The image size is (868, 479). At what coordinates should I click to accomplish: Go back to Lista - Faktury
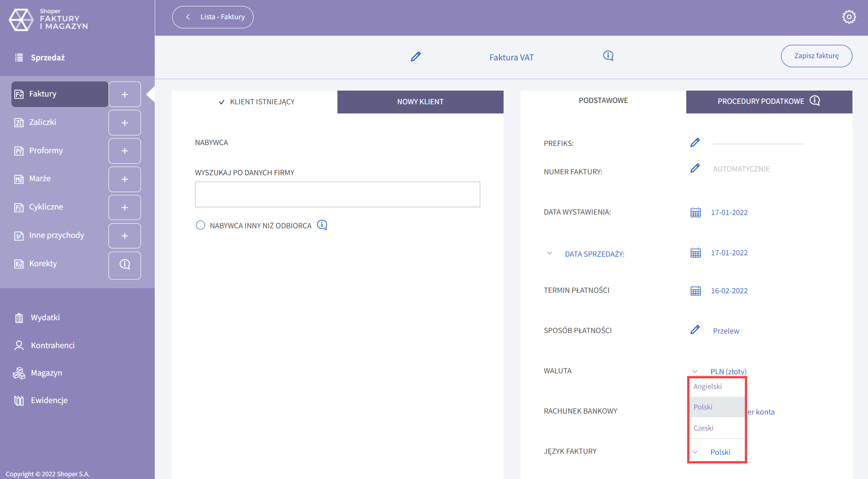(x=213, y=17)
